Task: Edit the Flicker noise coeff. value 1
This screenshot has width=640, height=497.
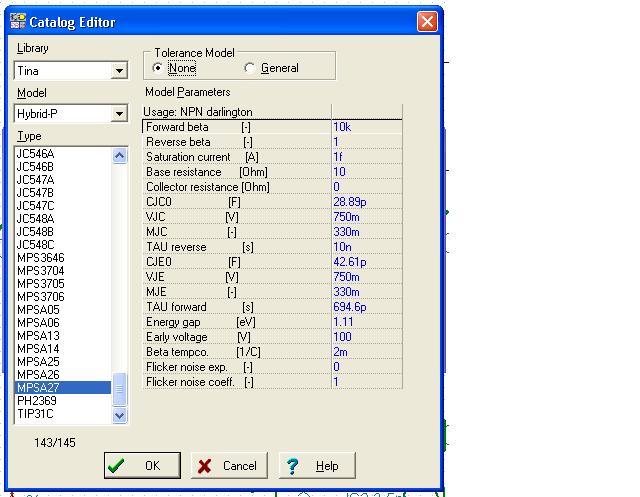Action: pos(367,382)
